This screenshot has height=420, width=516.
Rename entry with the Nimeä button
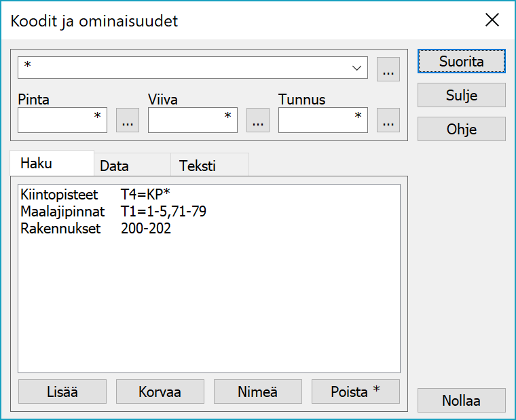(257, 392)
